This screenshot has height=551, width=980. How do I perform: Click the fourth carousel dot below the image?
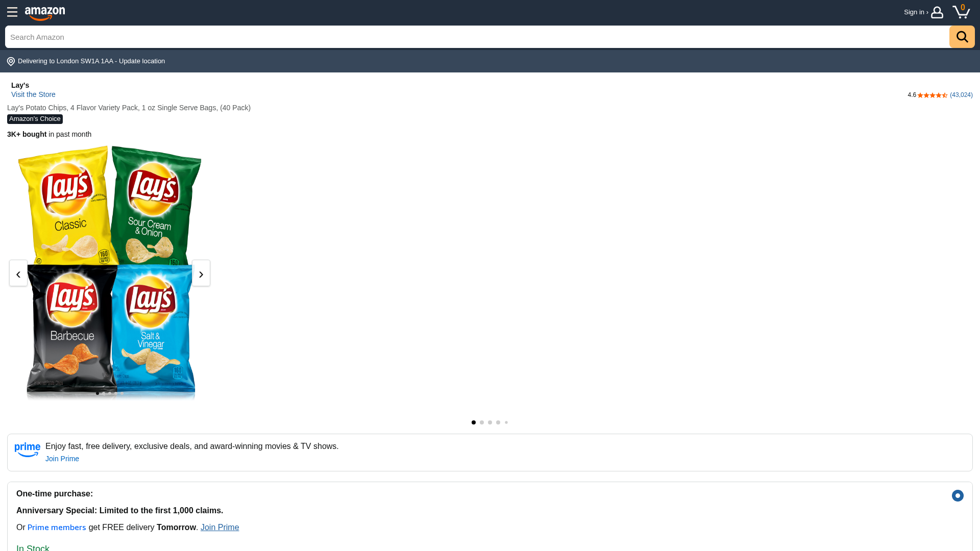498,422
